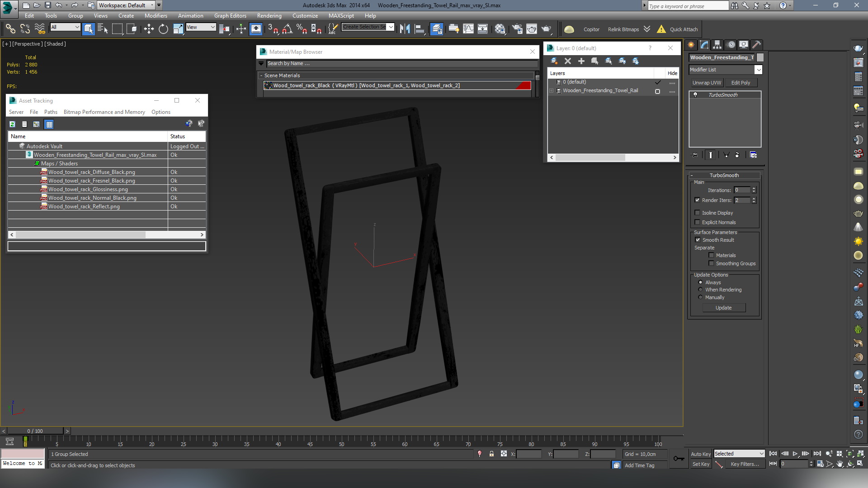Screen dimensions: 868x488
Task: Activate the Select Object tool
Action: click(x=88, y=29)
